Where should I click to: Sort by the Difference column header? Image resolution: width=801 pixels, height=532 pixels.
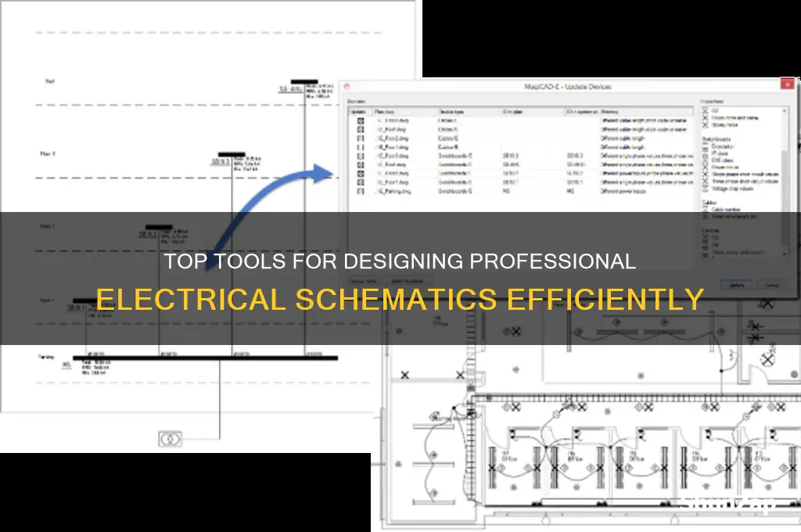click(646, 111)
